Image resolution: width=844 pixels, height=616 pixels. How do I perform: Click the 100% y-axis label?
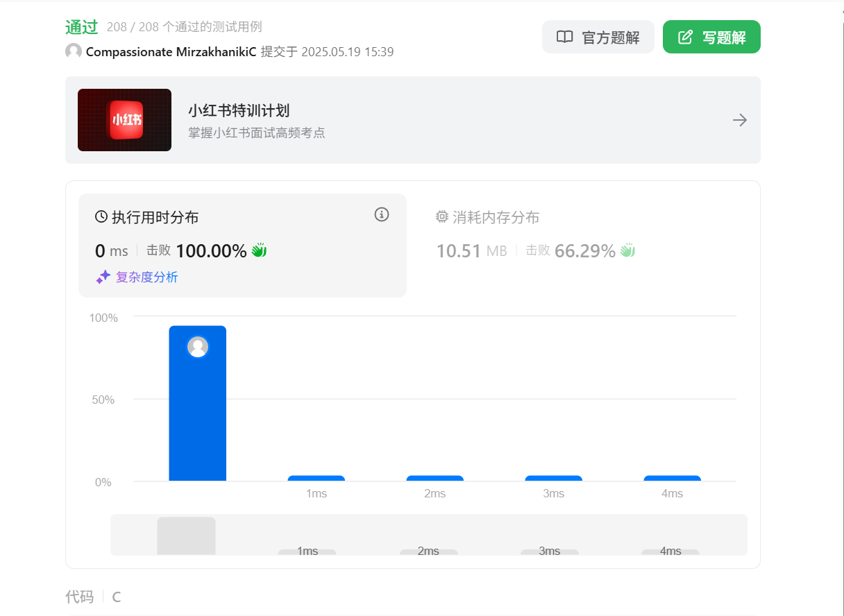(x=103, y=318)
